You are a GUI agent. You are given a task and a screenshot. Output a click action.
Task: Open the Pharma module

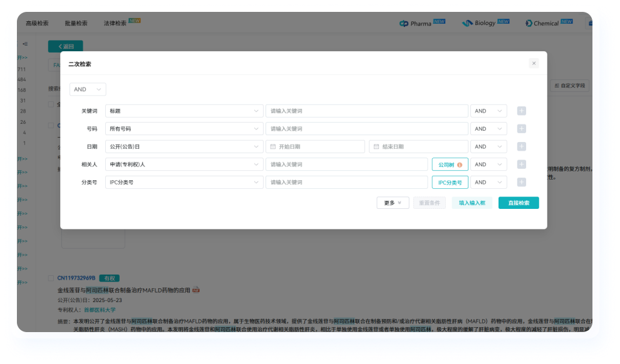422,23
